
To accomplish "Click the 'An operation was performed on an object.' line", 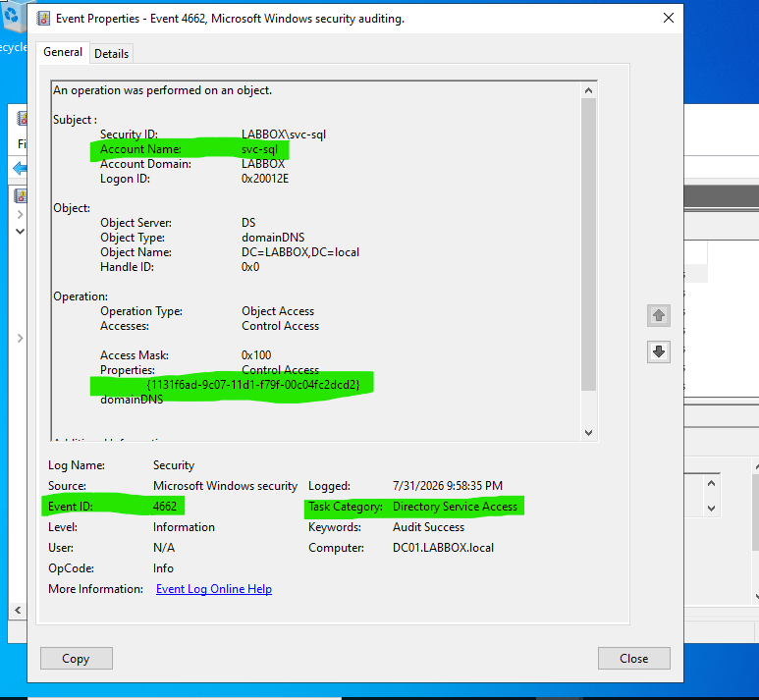I will point(162,90).
